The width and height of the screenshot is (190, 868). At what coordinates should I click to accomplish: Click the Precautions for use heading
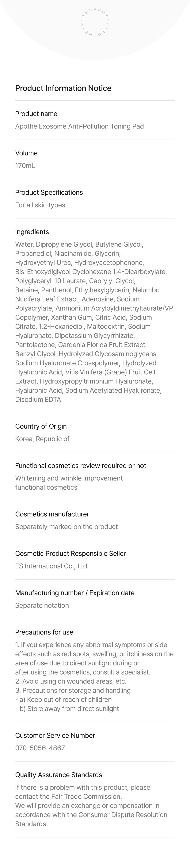[44, 632]
